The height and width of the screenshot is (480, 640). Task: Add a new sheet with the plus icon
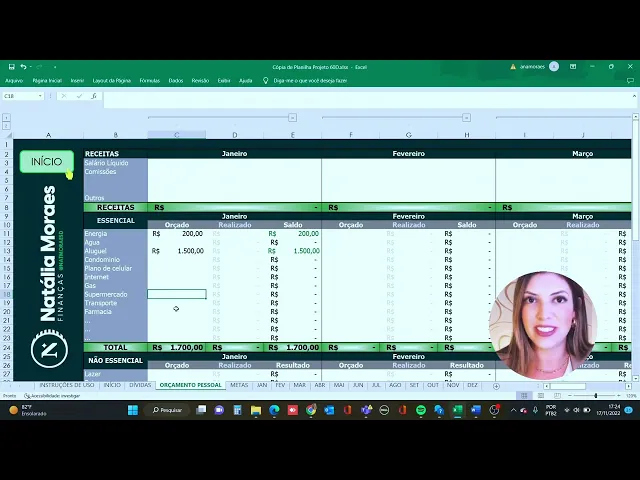[496, 386]
